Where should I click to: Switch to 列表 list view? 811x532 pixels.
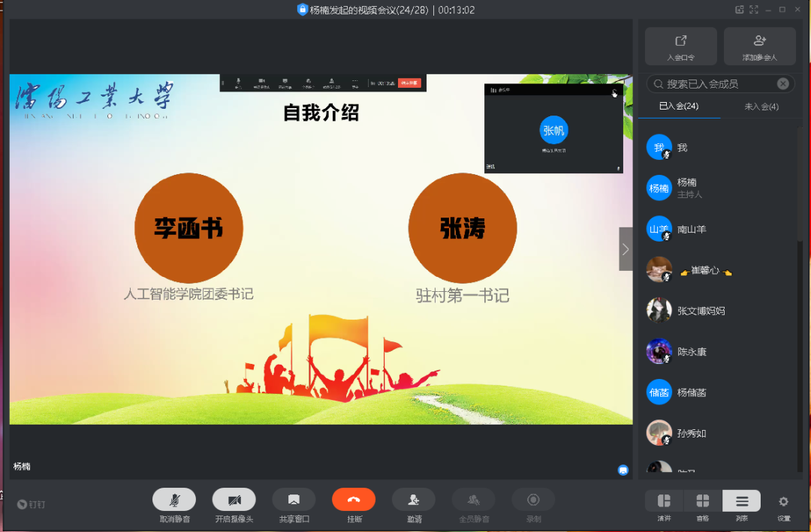click(x=741, y=501)
